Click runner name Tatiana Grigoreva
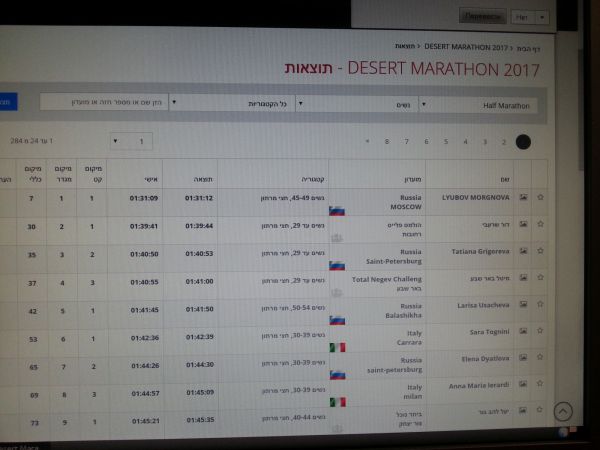Image resolution: width=600 pixels, height=450 pixels. (480, 251)
